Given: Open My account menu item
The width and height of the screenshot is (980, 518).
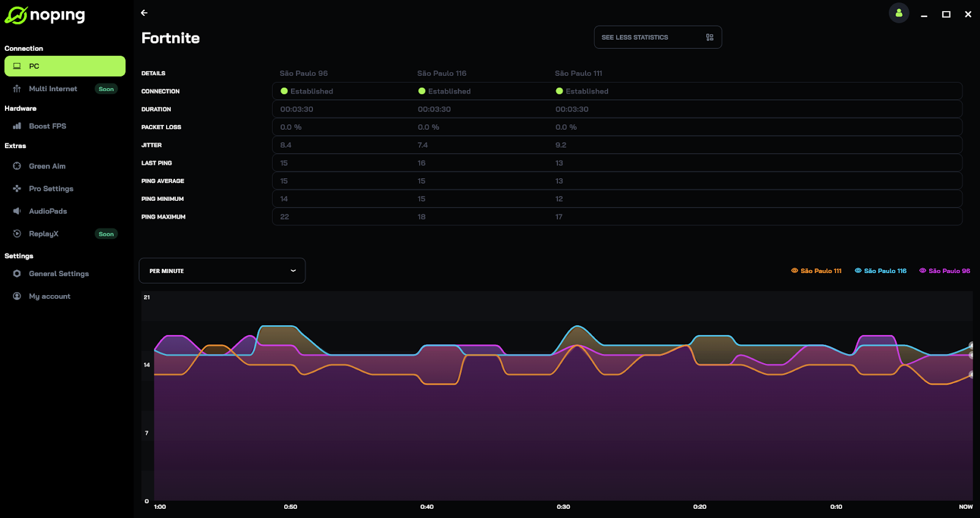Looking at the screenshot, I should [x=65, y=296].
